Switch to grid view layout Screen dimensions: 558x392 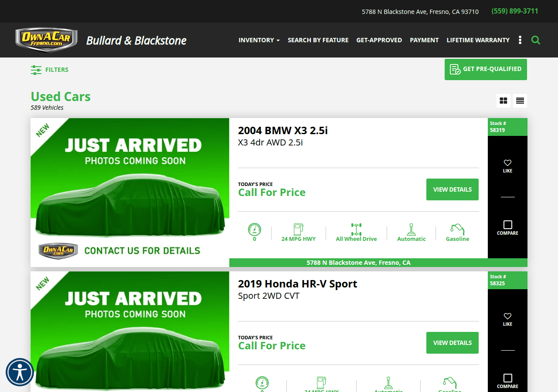coord(504,101)
